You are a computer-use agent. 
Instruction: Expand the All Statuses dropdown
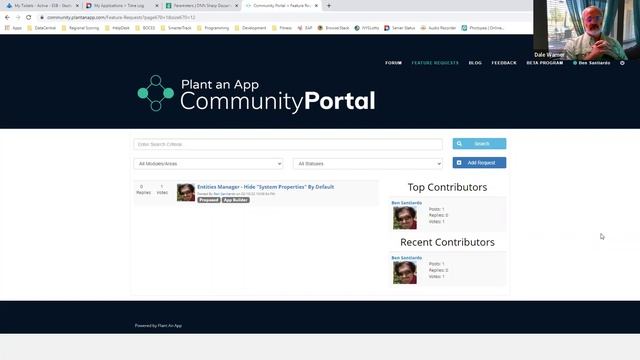[x=367, y=164]
